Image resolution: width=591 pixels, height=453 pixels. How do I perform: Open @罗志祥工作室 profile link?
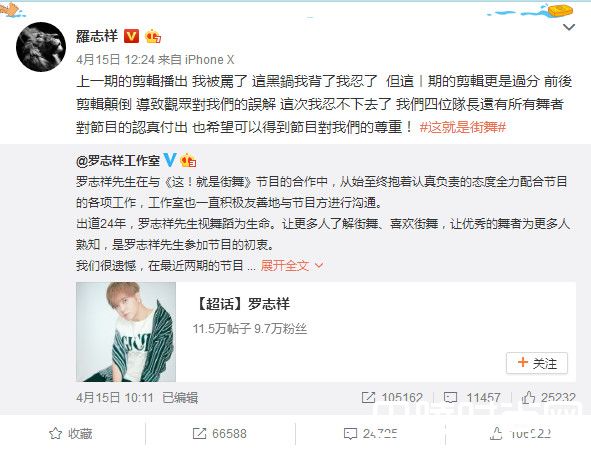pyautogui.click(x=118, y=161)
